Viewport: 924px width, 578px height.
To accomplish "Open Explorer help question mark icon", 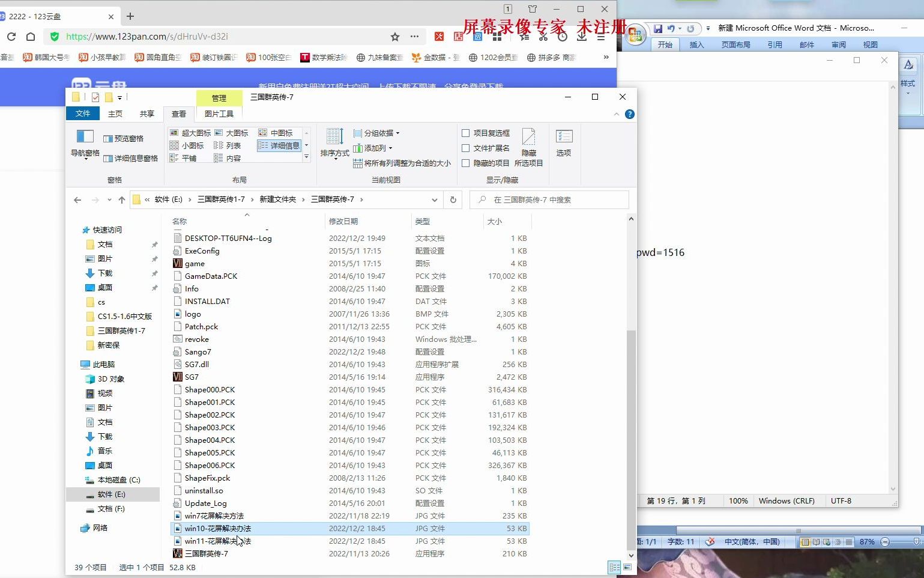I will (629, 114).
